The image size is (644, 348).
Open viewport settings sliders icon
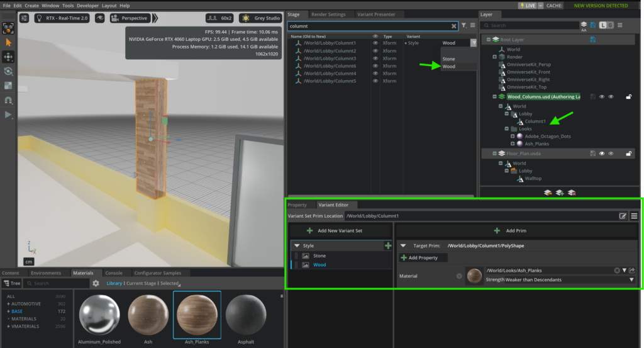[x=24, y=18]
